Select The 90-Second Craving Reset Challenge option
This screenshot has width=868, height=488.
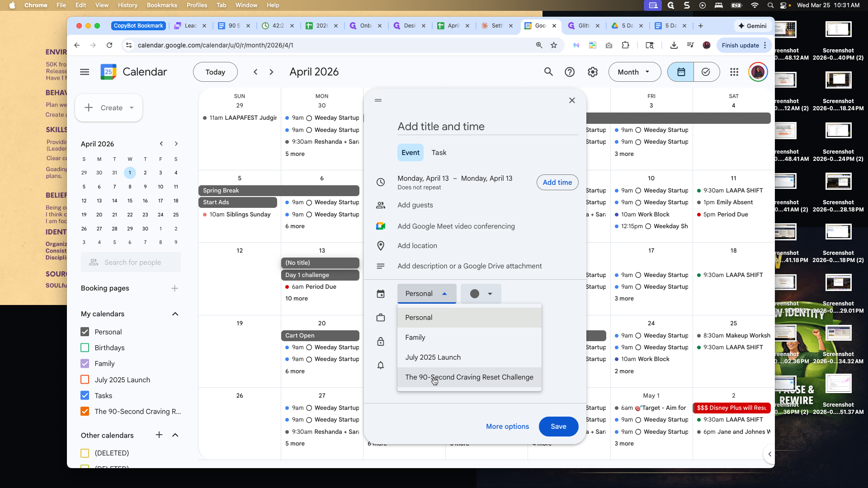coord(469,377)
